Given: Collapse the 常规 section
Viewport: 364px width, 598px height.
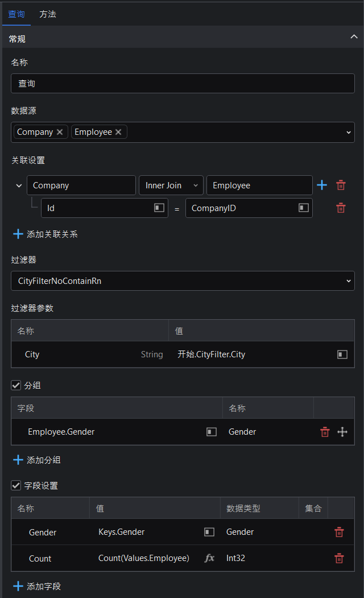Looking at the screenshot, I should [354, 36].
